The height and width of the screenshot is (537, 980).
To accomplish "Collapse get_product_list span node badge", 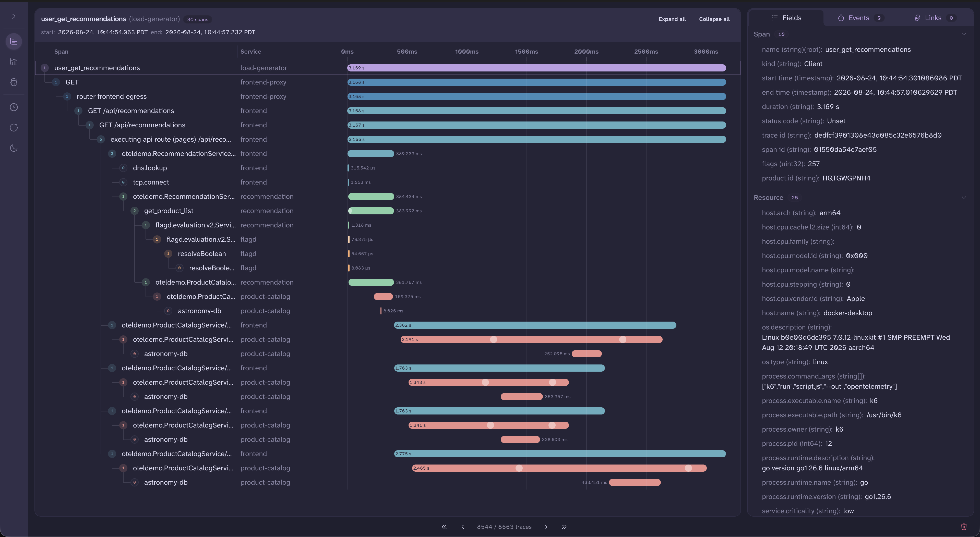I will pos(134,211).
